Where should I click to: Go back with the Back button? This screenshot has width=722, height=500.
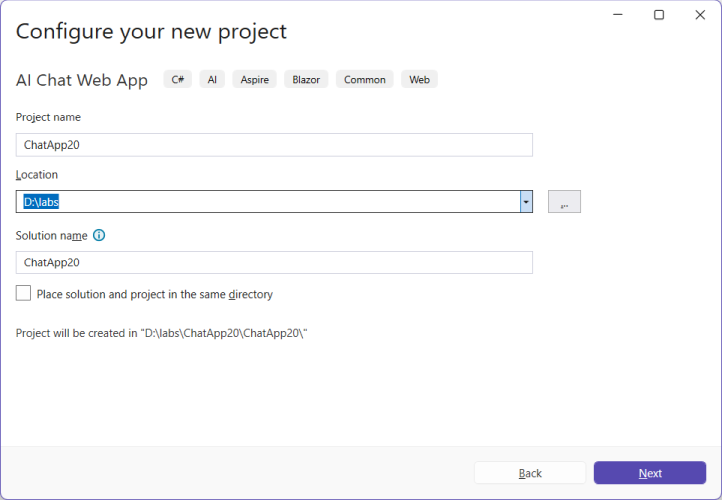530,473
